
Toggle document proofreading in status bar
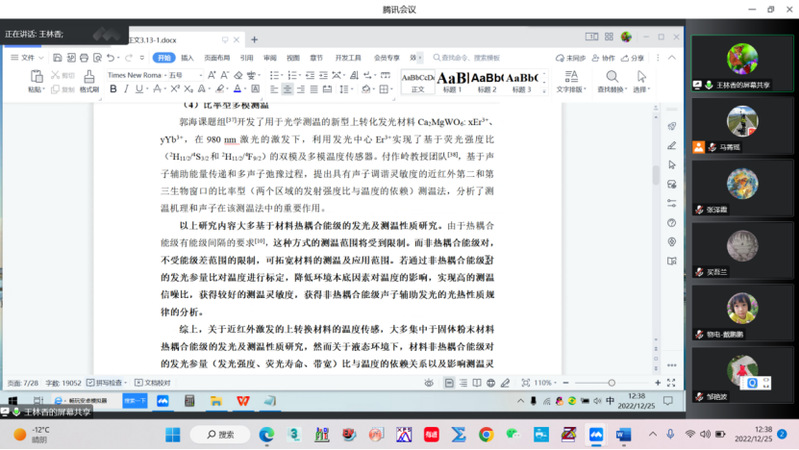[153, 383]
